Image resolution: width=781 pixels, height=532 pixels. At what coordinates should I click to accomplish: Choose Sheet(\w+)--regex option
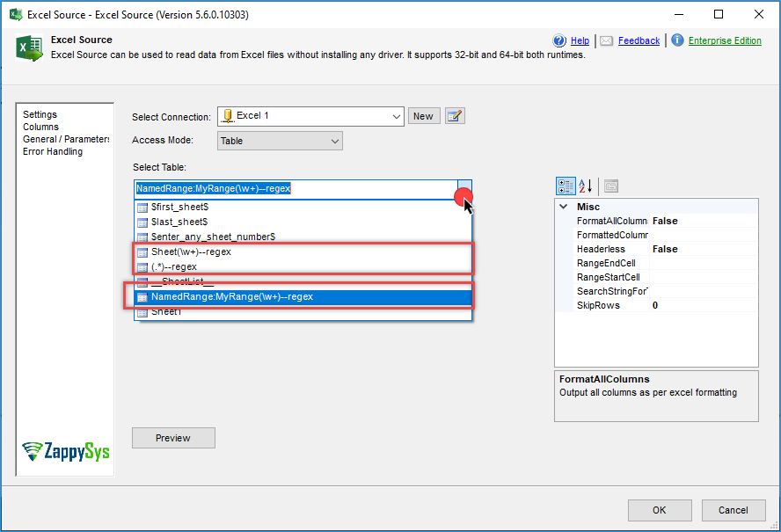[303, 252]
